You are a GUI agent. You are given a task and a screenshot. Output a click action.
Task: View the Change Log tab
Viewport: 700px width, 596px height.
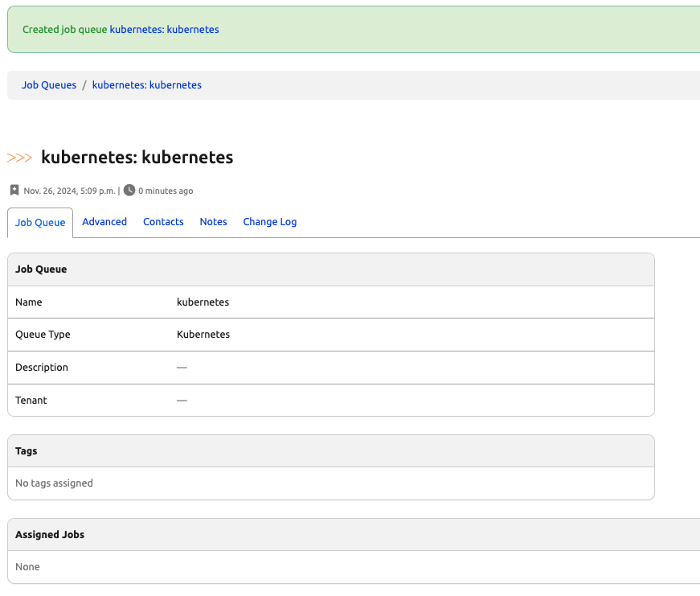(x=270, y=222)
